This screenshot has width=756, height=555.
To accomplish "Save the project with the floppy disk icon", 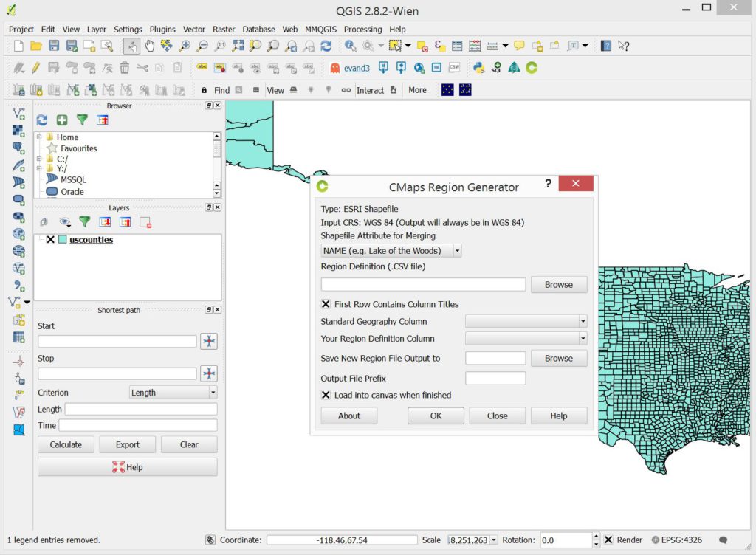I will 53,46.
